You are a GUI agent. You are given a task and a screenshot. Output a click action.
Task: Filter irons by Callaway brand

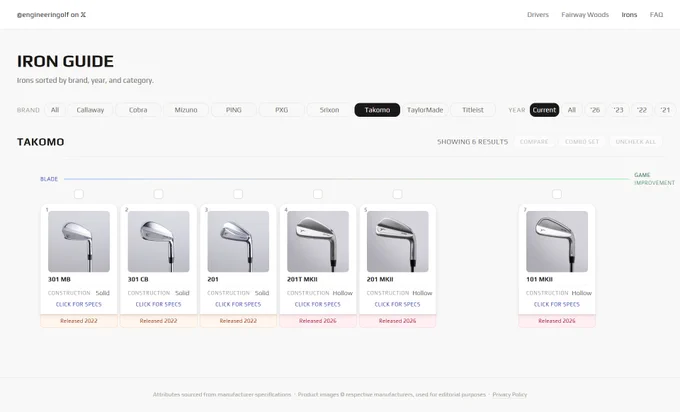90,110
